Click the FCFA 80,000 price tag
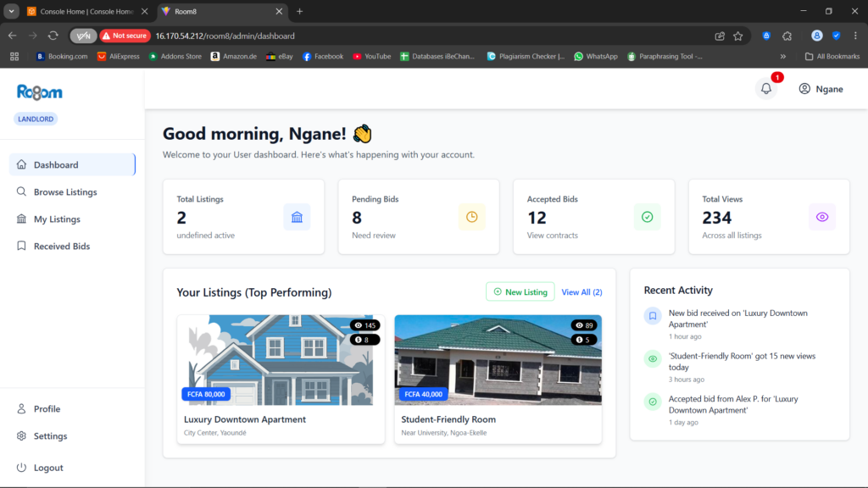The height and width of the screenshot is (488, 868). tap(206, 394)
